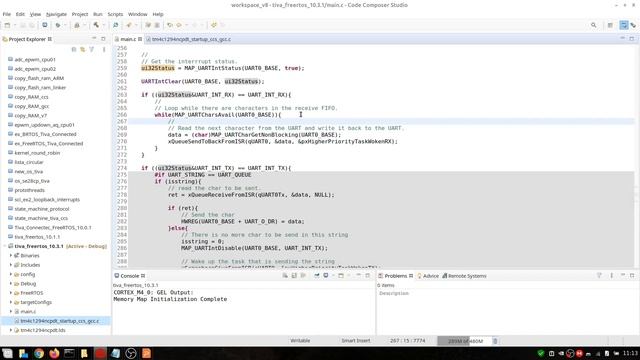The width and height of the screenshot is (640, 360).
Task: Click the Writable status field
Action: [x=300, y=341]
